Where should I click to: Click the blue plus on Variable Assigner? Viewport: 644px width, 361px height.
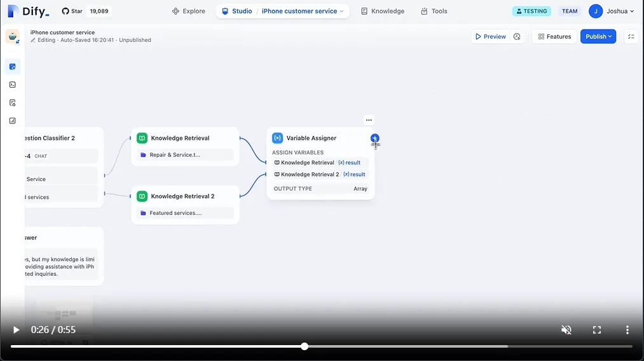click(374, 139)
